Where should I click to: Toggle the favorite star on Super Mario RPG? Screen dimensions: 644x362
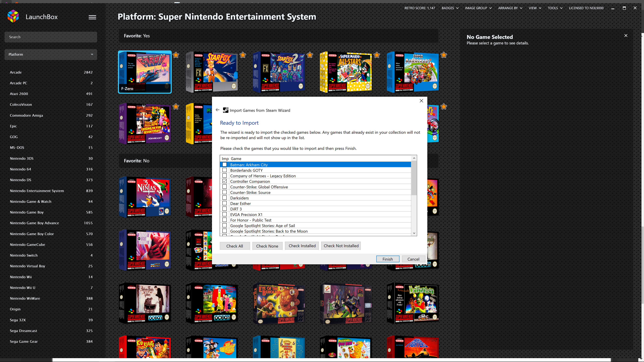pyautogui.click(x=176, y=107)
